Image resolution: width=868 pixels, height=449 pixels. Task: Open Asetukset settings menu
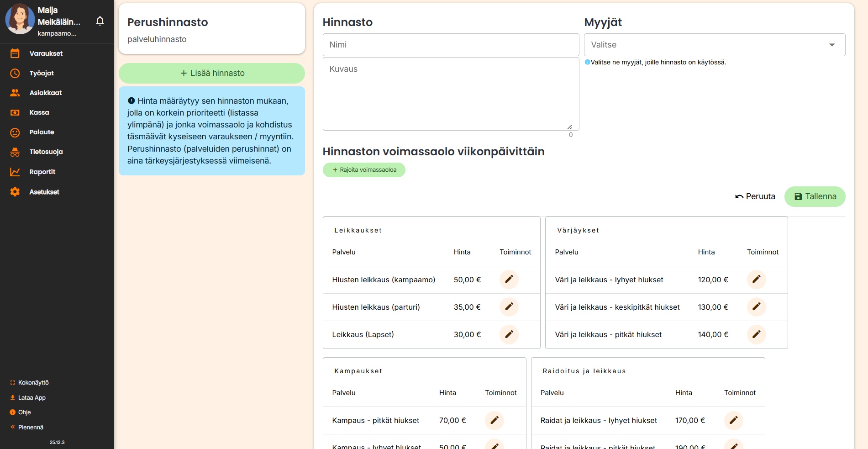coord(44,192)
